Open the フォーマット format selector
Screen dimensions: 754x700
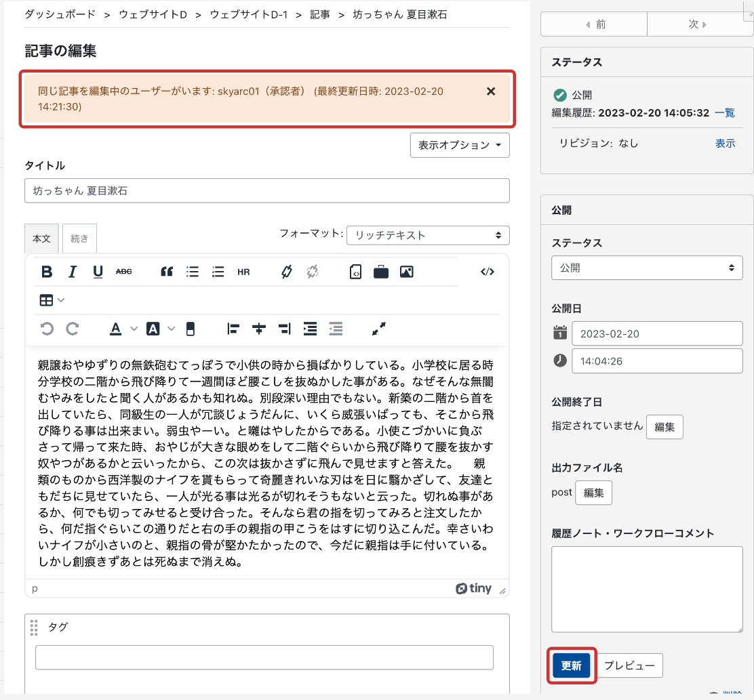427,235
